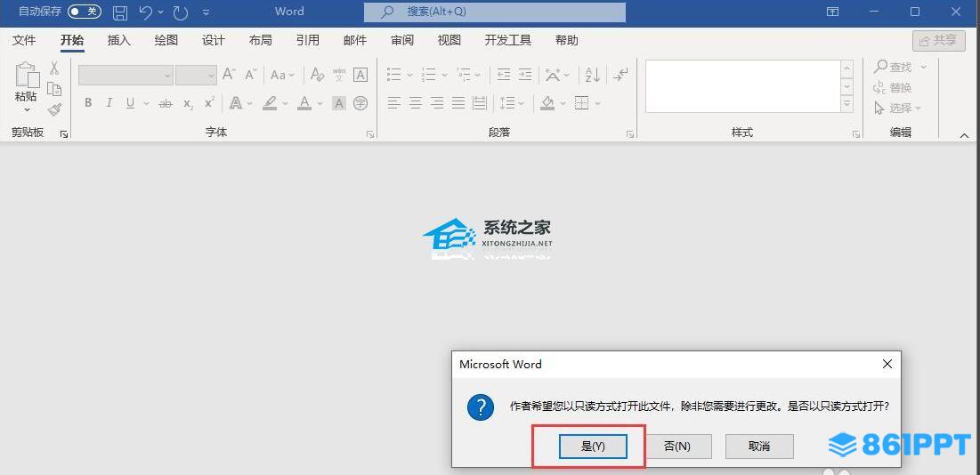Toggle Italic formatting

pyautogui.click(x=109, y=103)
